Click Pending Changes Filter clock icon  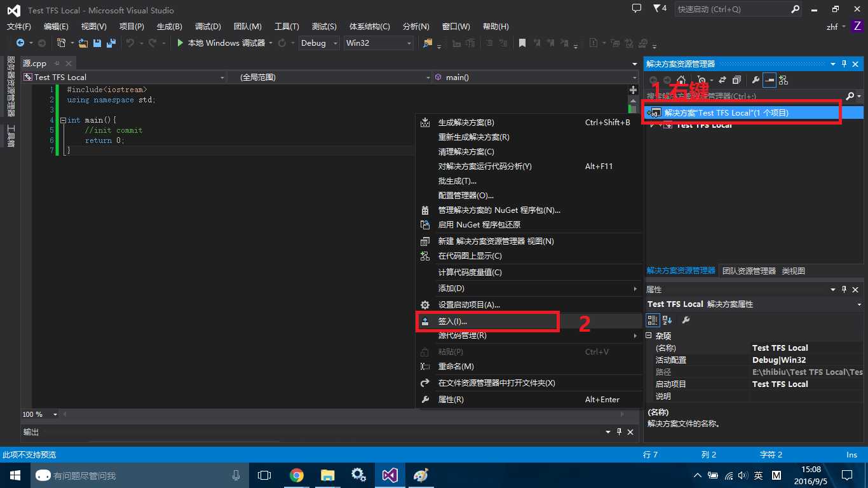702,80
